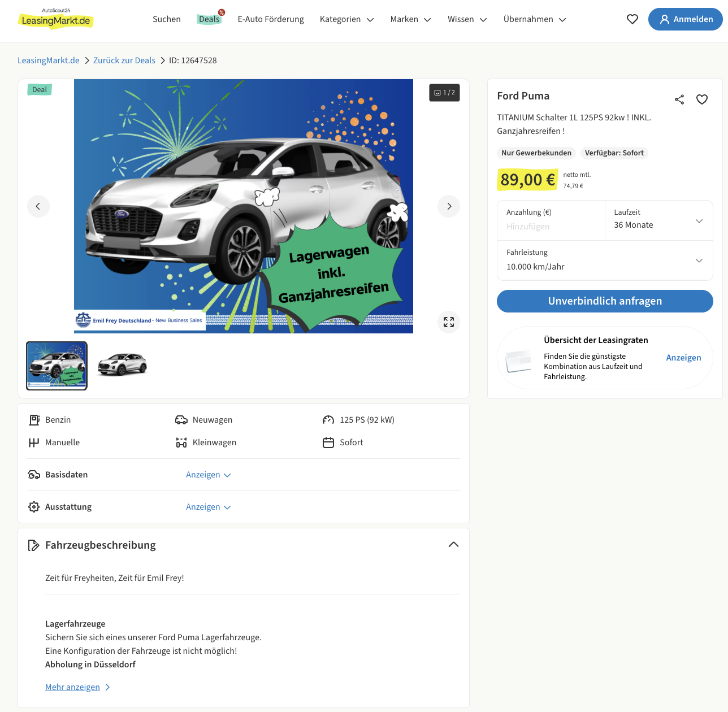Open the Laufzeit 36 Monate dropdown

(x=658, y=220)
